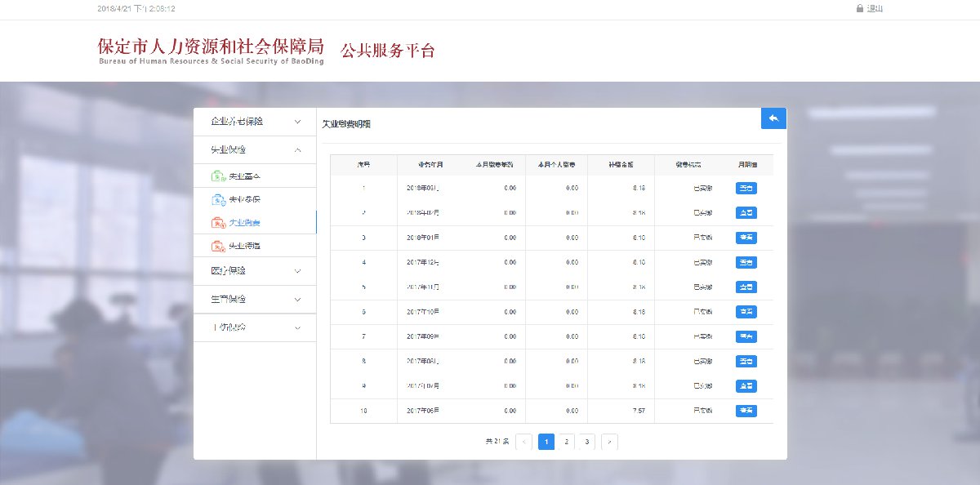Go to page 2 of the results
Screen dimensions: 980x485
point(567,442)
